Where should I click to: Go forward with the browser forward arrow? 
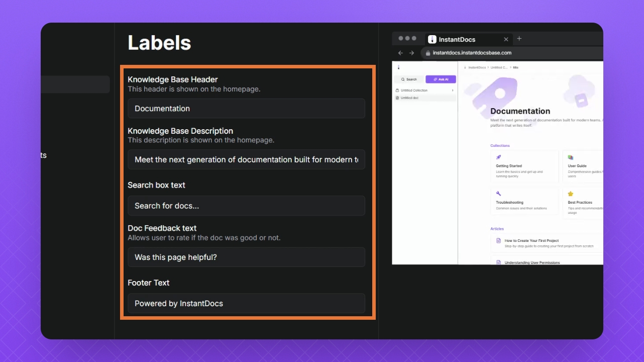click(412, 53)
